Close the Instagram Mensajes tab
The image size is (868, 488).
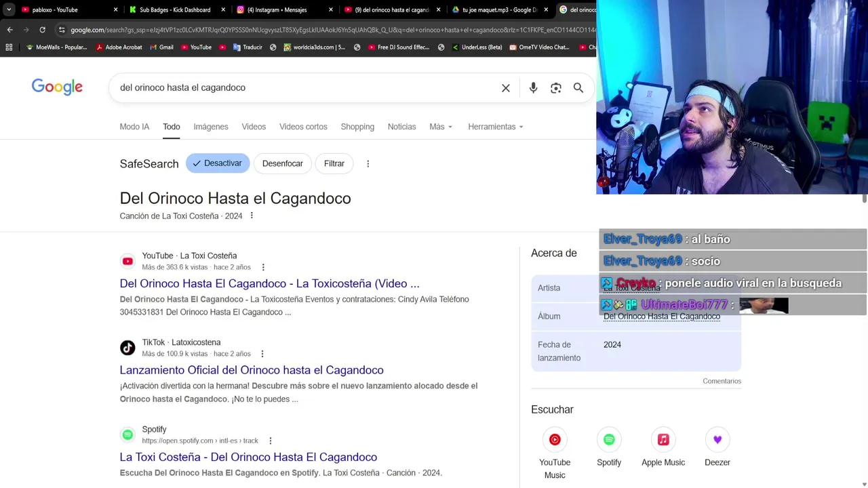pyautogui.click(x=331, y=9)
